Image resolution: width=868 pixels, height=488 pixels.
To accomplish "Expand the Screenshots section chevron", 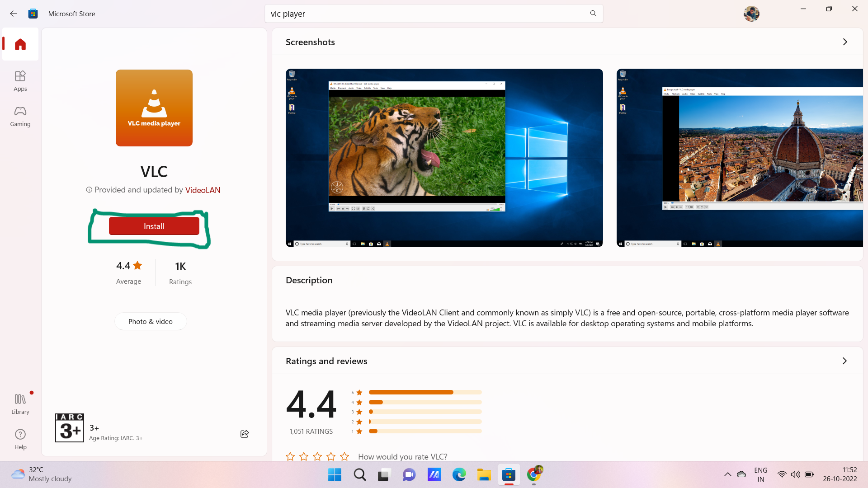I will (x=845, y=42).
